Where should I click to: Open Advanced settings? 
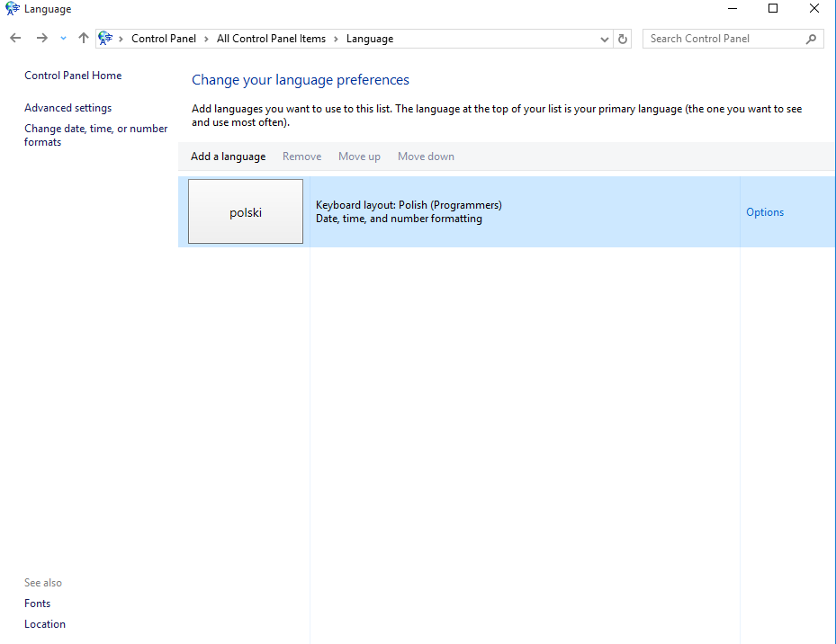[x=67, y=108]
